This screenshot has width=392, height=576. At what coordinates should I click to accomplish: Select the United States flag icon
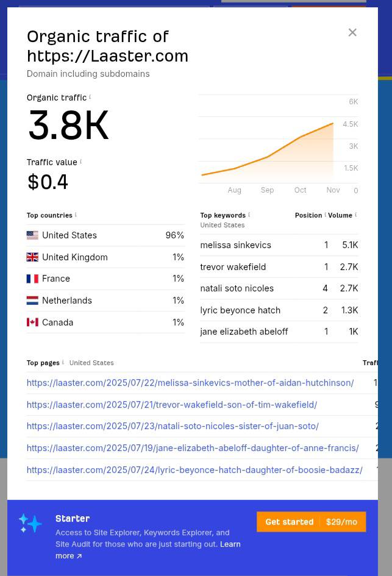tap(32, 235)
